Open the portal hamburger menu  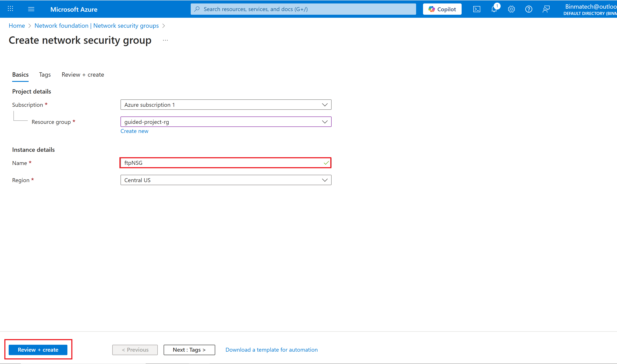tap(31, 9)
